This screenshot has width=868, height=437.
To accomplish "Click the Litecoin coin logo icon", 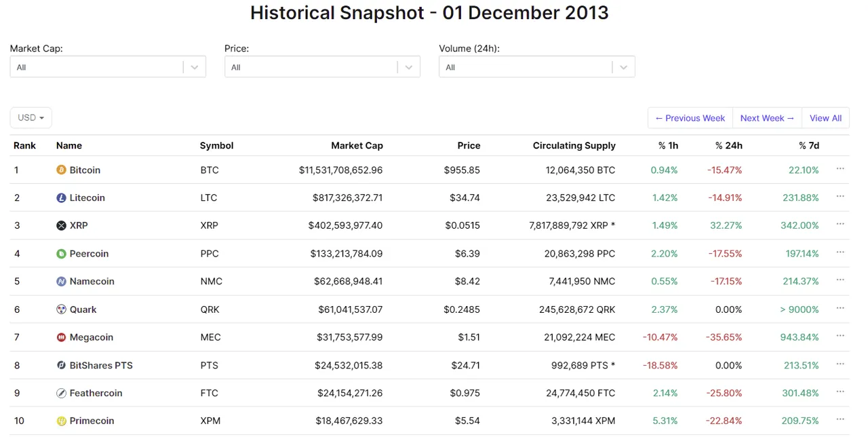I will point(61,198).
